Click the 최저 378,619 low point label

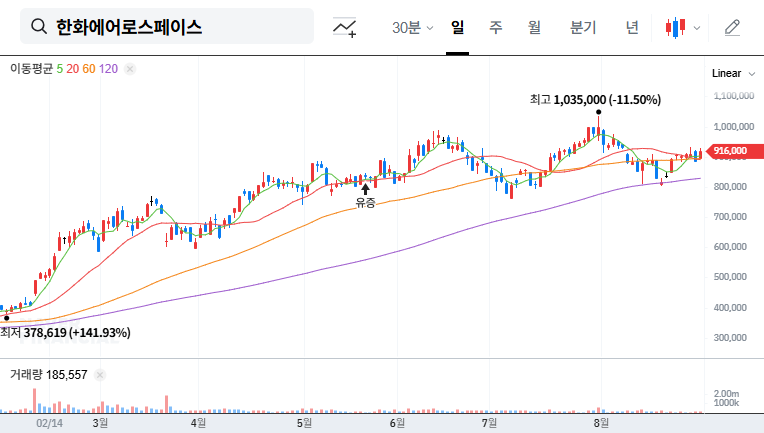coord(65,333)
